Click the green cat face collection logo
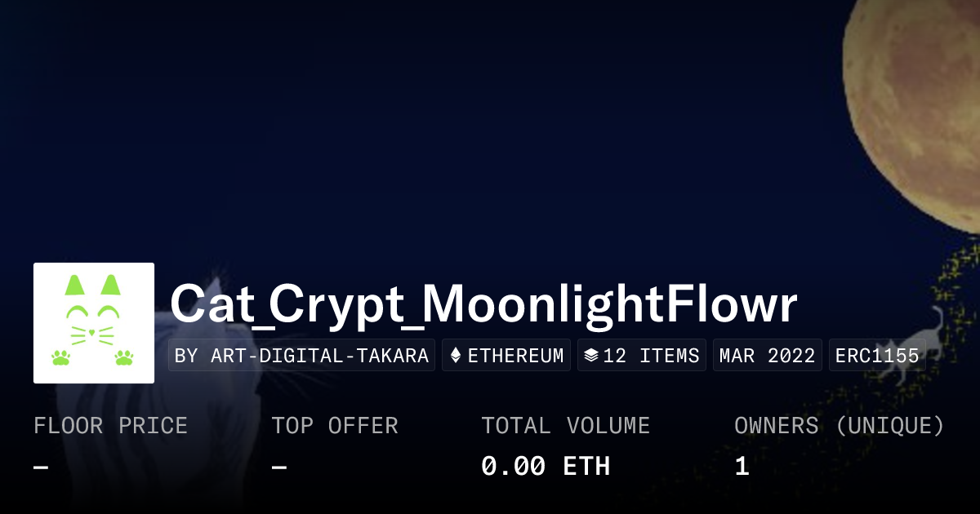The width and height of the screenshot is (980, 514). [94, 323]
